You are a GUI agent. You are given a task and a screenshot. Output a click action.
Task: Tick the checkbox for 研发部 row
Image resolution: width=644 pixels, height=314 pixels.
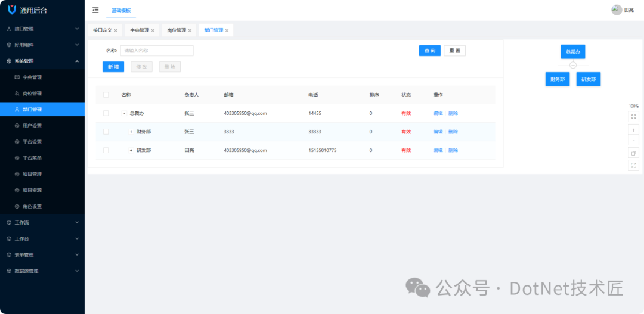(106, 150)
